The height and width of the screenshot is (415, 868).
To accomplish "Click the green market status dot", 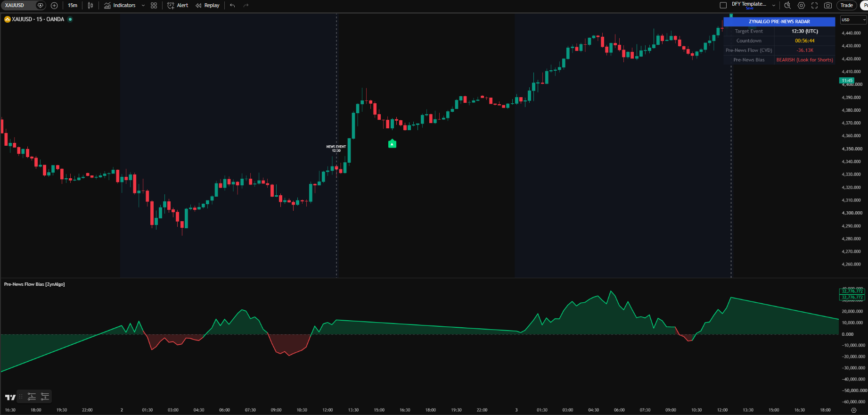I will [x=70, y=19].
